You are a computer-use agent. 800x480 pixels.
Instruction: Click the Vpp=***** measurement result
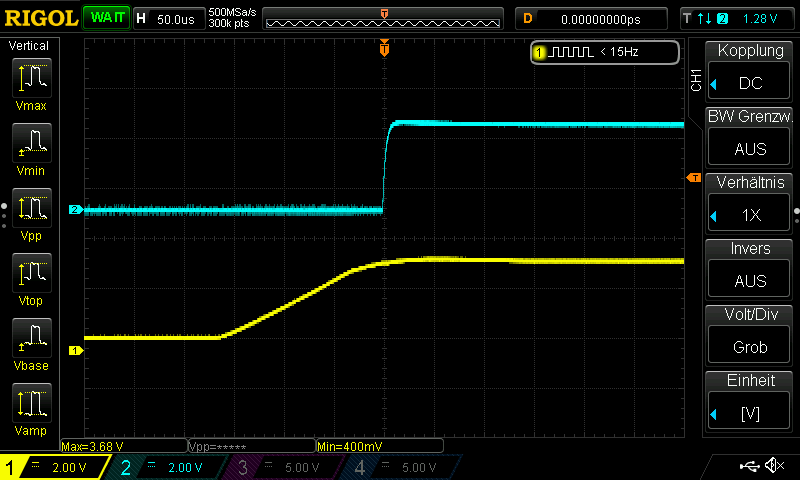coord(252,446)
